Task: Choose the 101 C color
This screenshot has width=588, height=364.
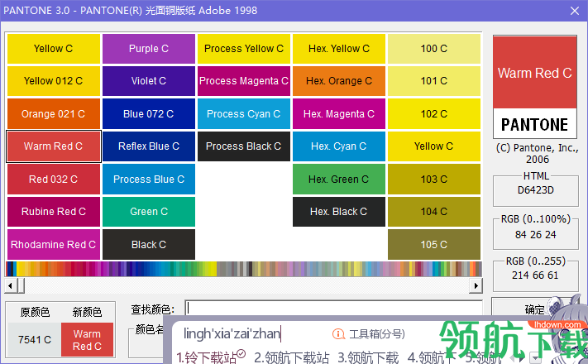Action: click(x=434, y=81)
